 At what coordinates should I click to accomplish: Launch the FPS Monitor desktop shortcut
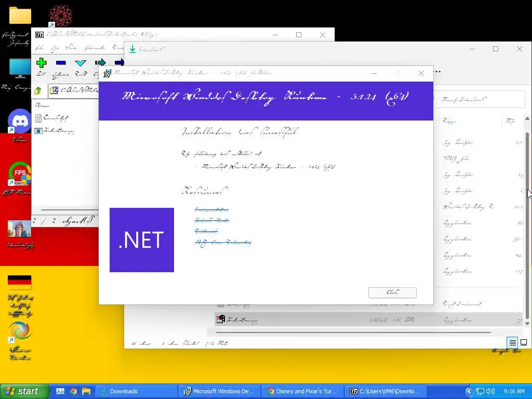19,174
